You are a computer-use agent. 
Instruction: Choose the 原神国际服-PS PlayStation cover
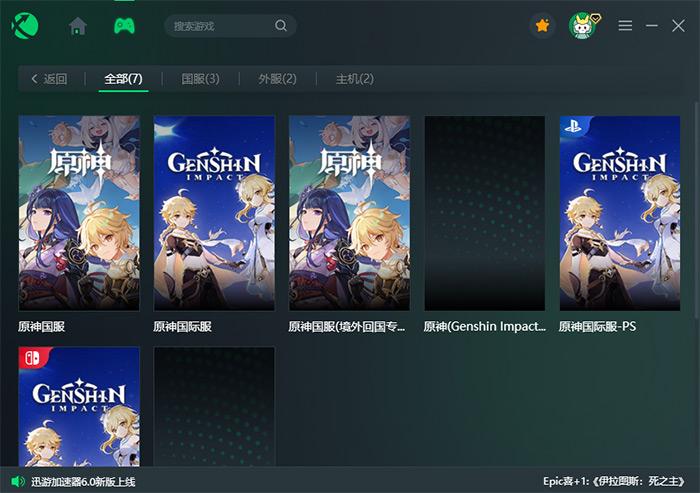[619, 213]
